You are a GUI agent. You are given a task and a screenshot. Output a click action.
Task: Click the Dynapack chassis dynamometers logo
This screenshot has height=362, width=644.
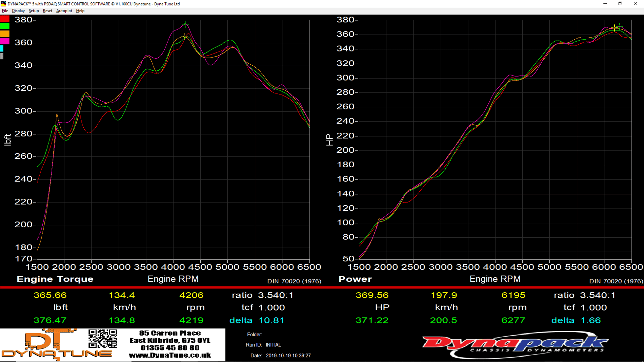pyautogui.click(x=515, y=345)
